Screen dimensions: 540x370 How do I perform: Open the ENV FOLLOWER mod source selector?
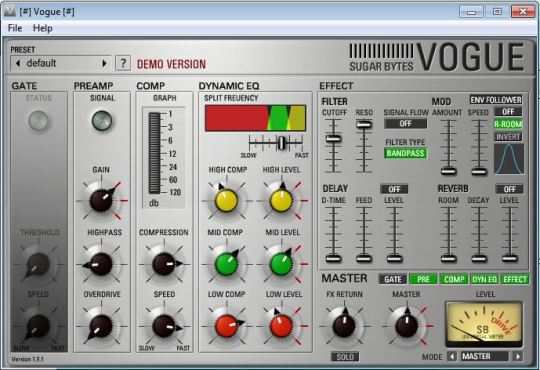(496, 100)
